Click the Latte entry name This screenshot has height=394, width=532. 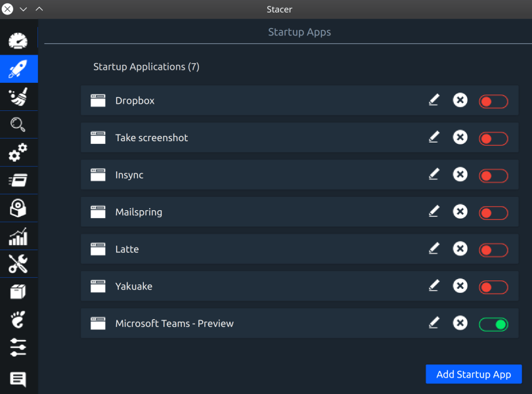[x=127, y=249]
